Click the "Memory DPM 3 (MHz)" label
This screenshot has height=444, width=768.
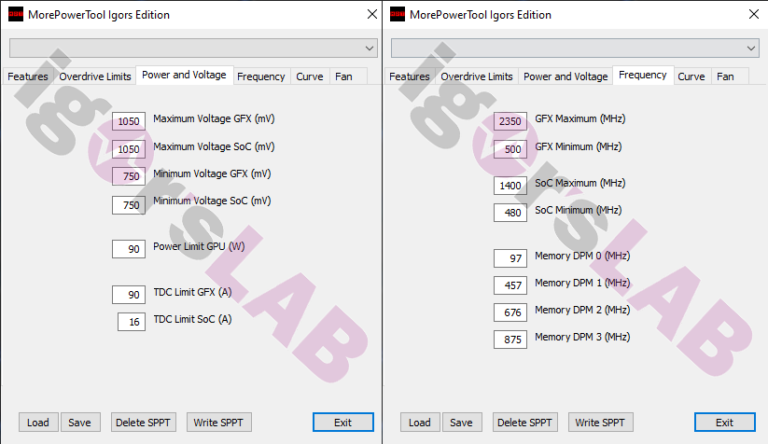tap(582, 337)
